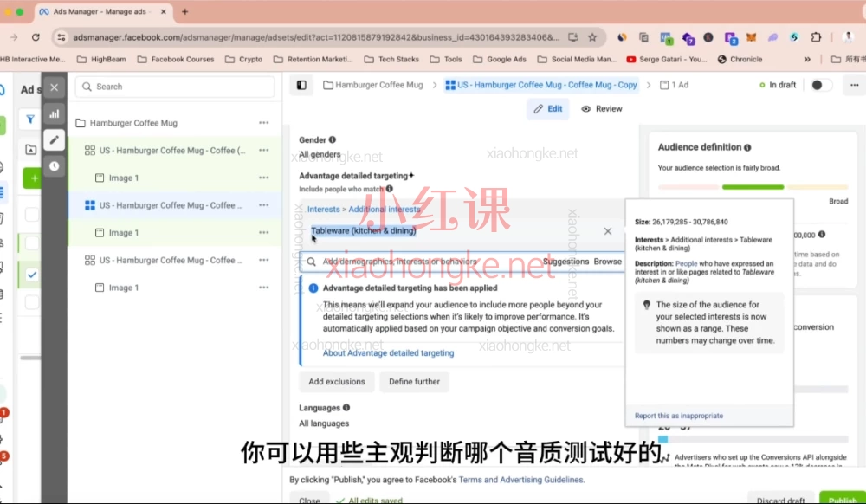Click the browser address bar URL
Screen dimensions: 866x504
[x=316, y=37]
